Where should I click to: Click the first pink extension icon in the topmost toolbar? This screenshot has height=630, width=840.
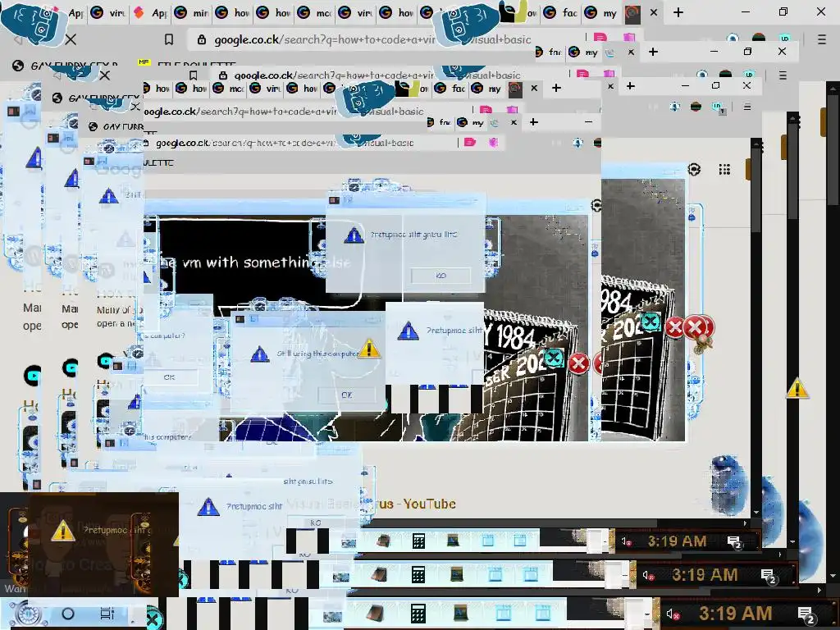tap(600, 38)
